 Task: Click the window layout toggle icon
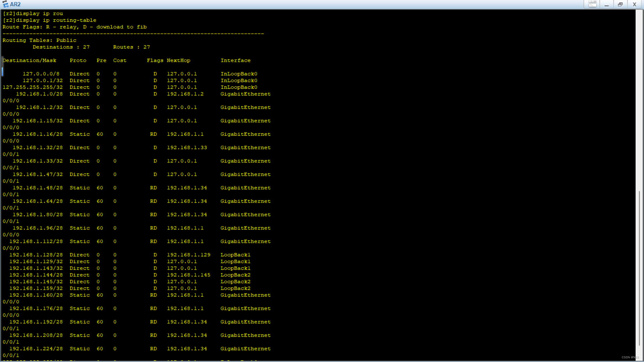(592, 4)
